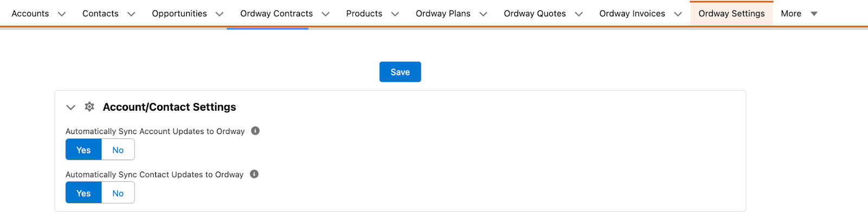This screenshot has height=216, width=868.
Task: Collapse the Account/Contact Settings section
Action: [71, 107]
